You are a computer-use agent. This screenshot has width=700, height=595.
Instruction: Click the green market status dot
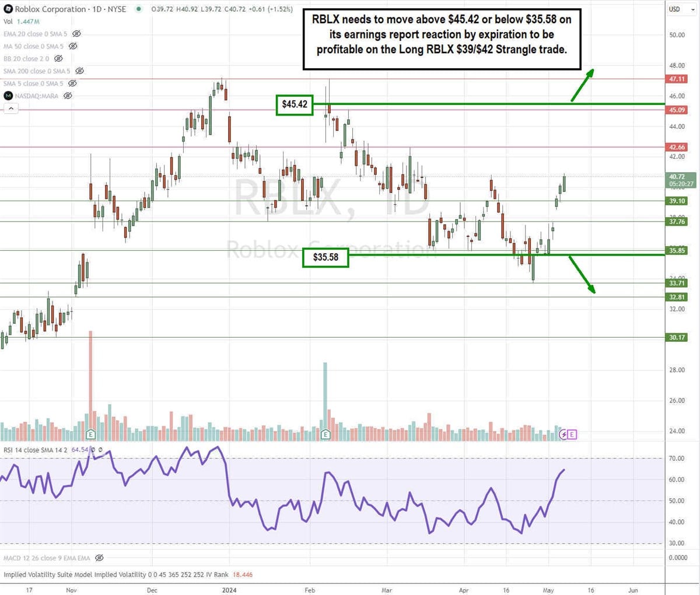(x=138, y=9)
